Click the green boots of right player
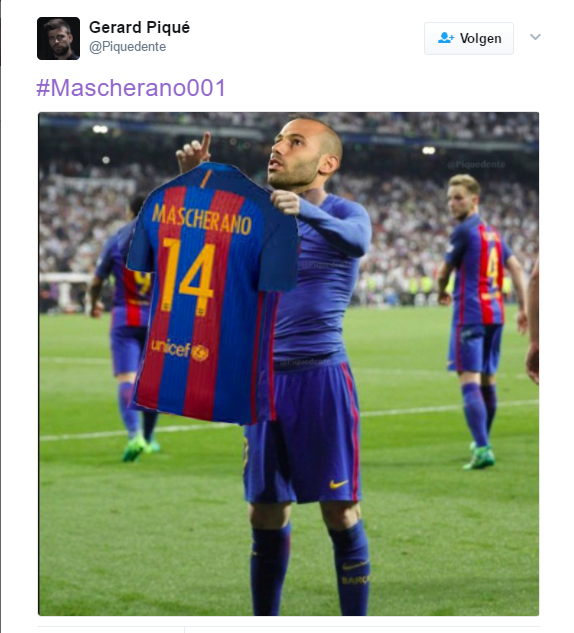The height and width of the screenshot is (633, 574). (x=480, y=458)
